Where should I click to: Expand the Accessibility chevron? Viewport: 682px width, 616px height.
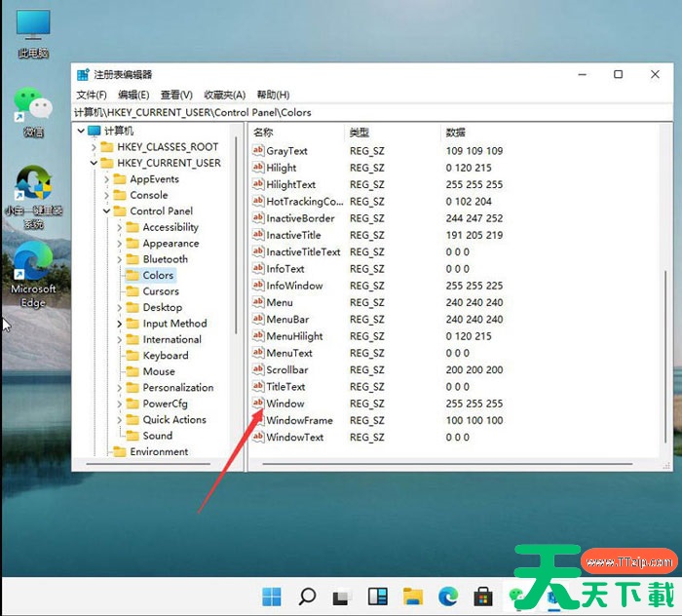[120, 227]
